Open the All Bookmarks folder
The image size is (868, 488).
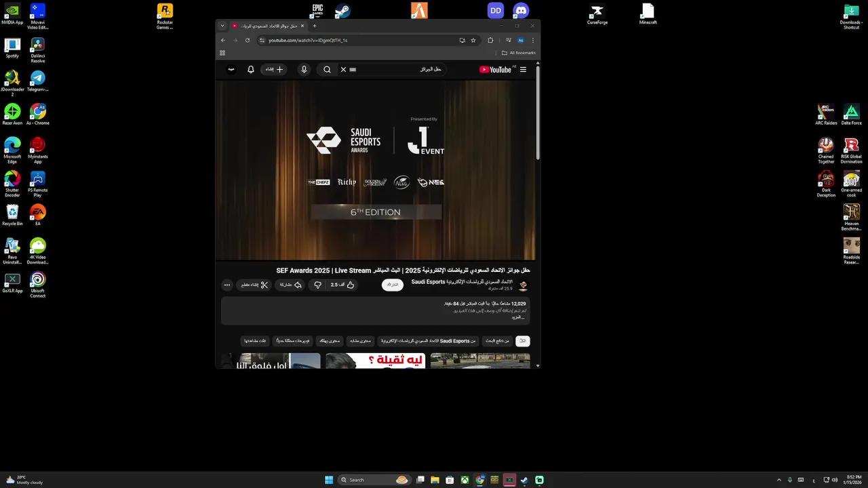(x=519, y=53)
